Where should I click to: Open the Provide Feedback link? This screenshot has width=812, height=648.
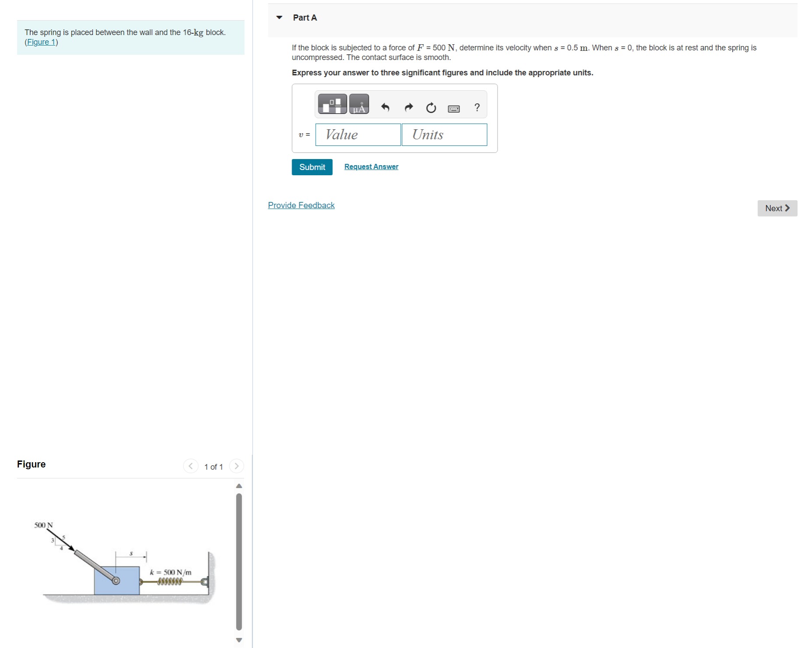[x=301, y=205]
